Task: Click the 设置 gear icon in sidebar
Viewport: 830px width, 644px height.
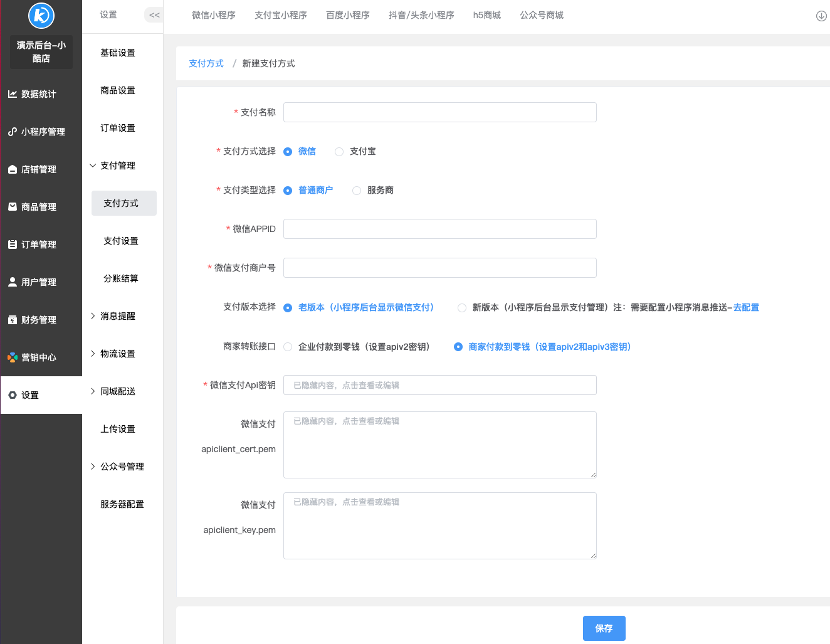Action: (13, 395)
